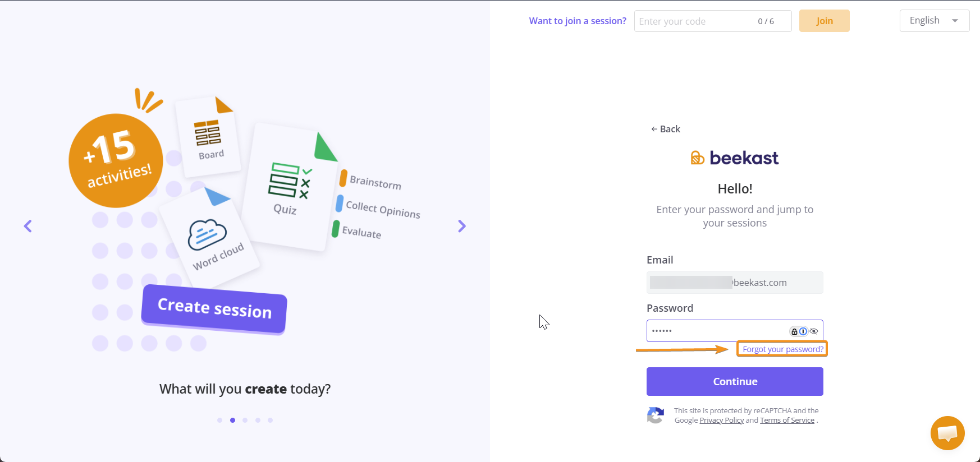
Task: Open the Terms of Service link
Action: [787, 421]
